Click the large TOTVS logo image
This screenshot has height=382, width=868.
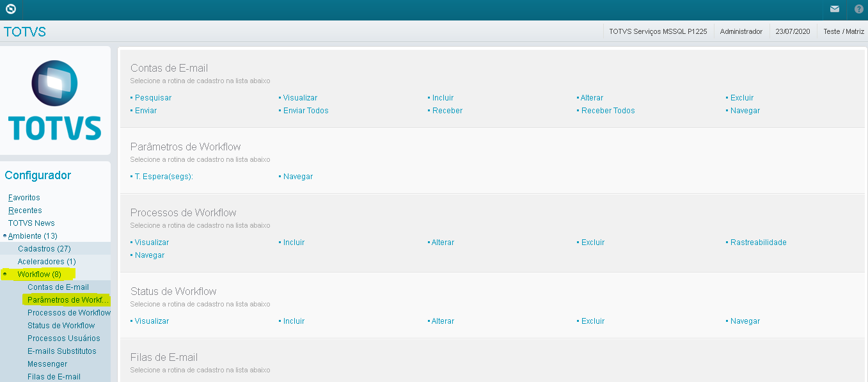(x=55, y=100)
